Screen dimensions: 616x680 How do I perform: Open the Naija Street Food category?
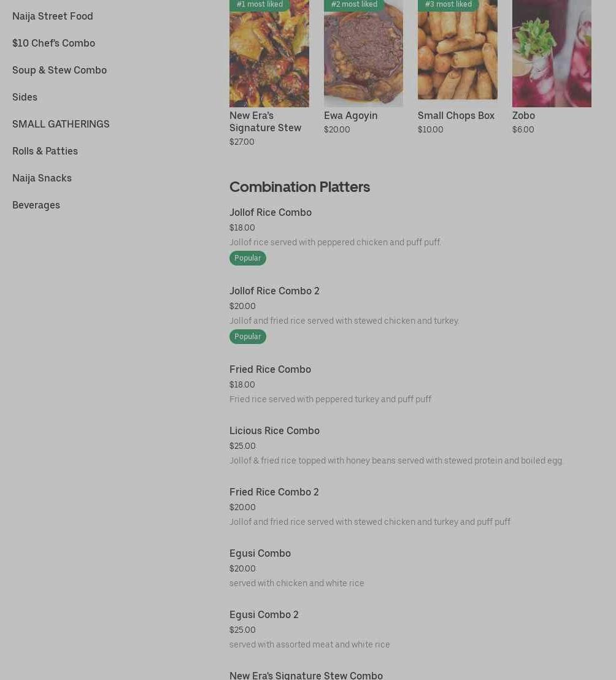[53, 16]
